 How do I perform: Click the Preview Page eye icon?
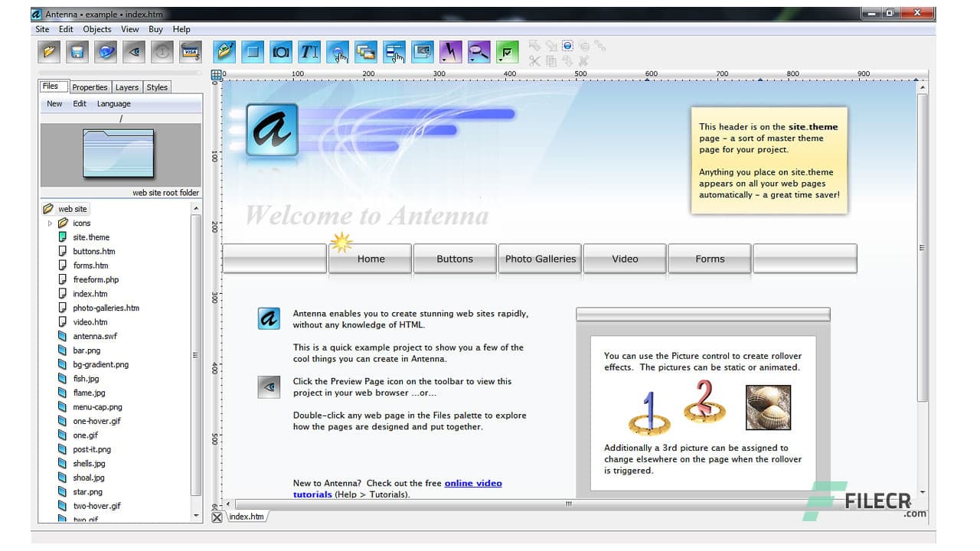134,51
